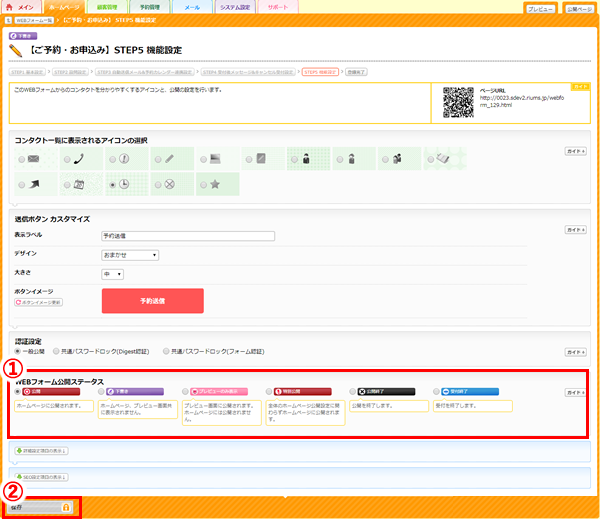This screenshot has height=519, width=600.
Task: Click the プレビュー button
Action: pos(540,8)
